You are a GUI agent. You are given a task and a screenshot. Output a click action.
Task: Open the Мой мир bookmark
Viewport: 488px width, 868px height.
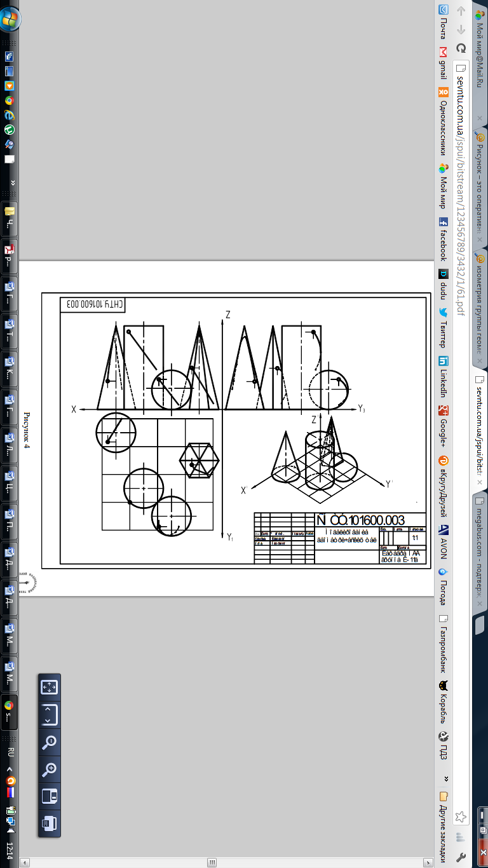point(444,186)
